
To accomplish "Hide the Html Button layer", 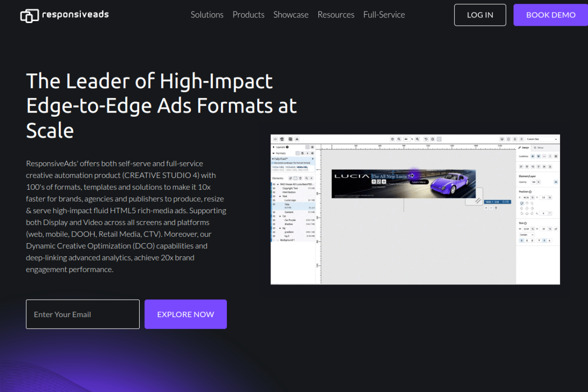I will tap(274, 192).
